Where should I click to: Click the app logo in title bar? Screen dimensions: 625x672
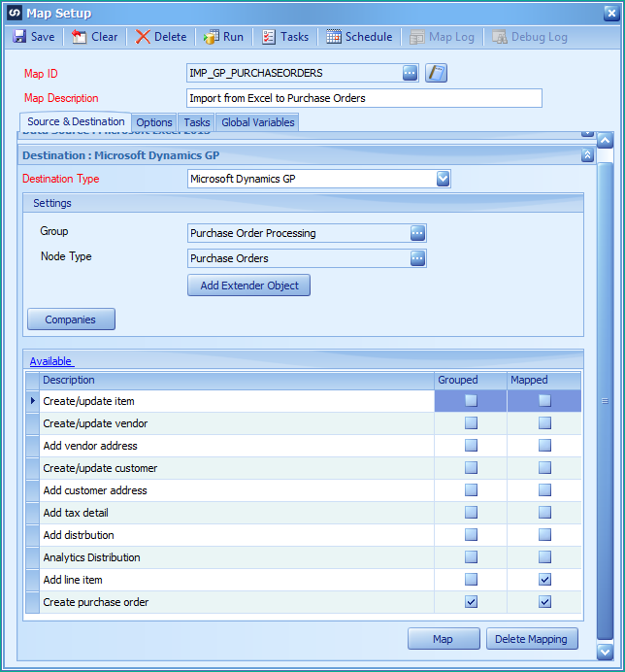click(x=15, y=13)
